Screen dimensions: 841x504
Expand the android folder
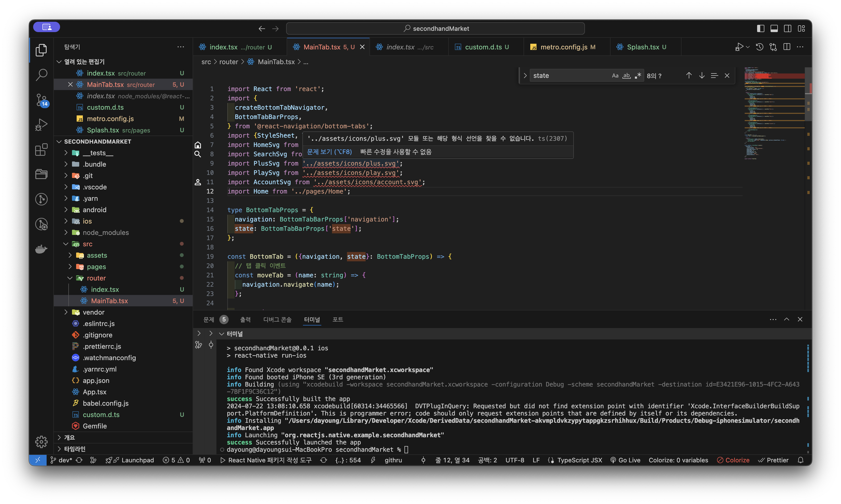(95, 210)
